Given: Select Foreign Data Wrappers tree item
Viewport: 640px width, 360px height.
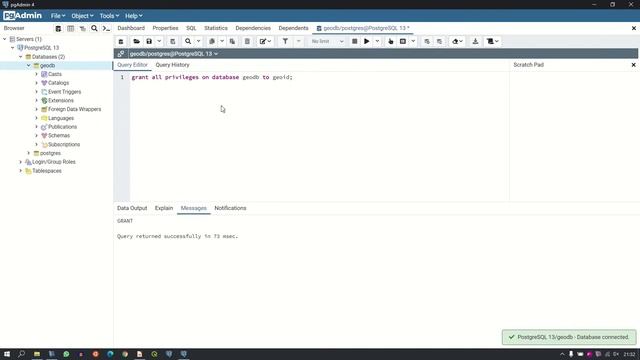Looking at the screenshot, I should pos(74,109).
